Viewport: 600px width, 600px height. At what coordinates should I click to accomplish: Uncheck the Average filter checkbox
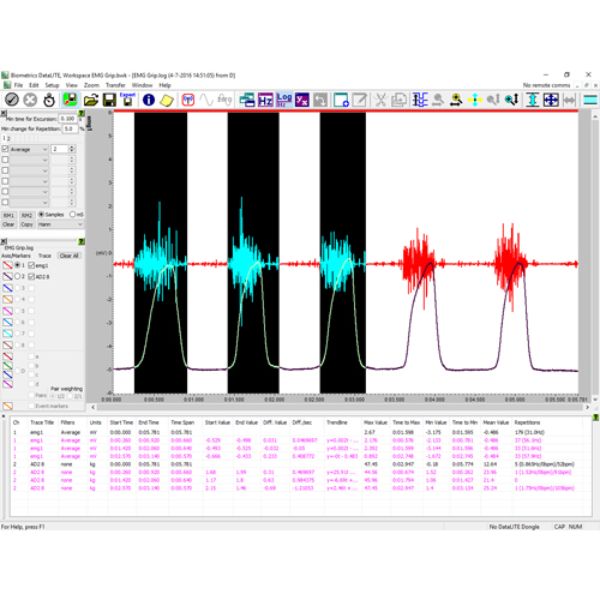tap(5, 149)
